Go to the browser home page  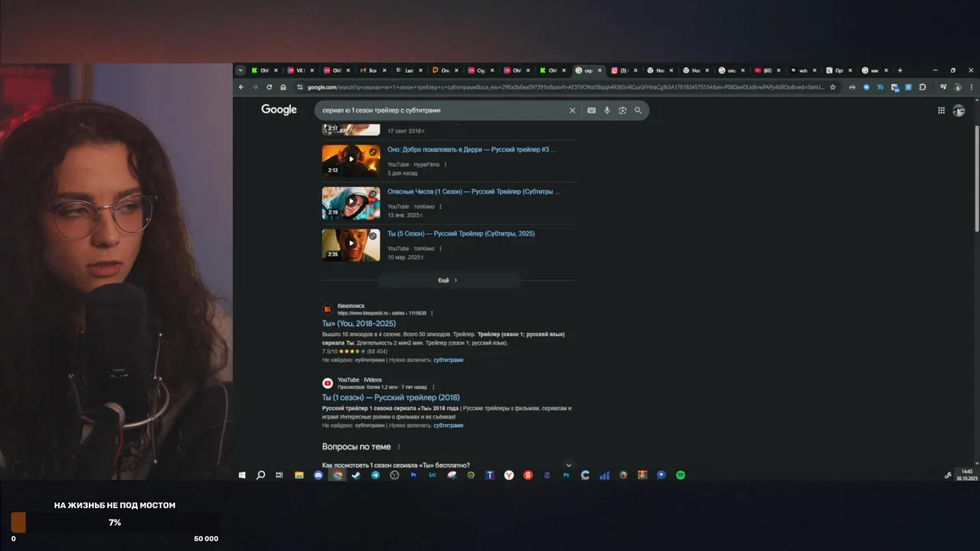283,87
